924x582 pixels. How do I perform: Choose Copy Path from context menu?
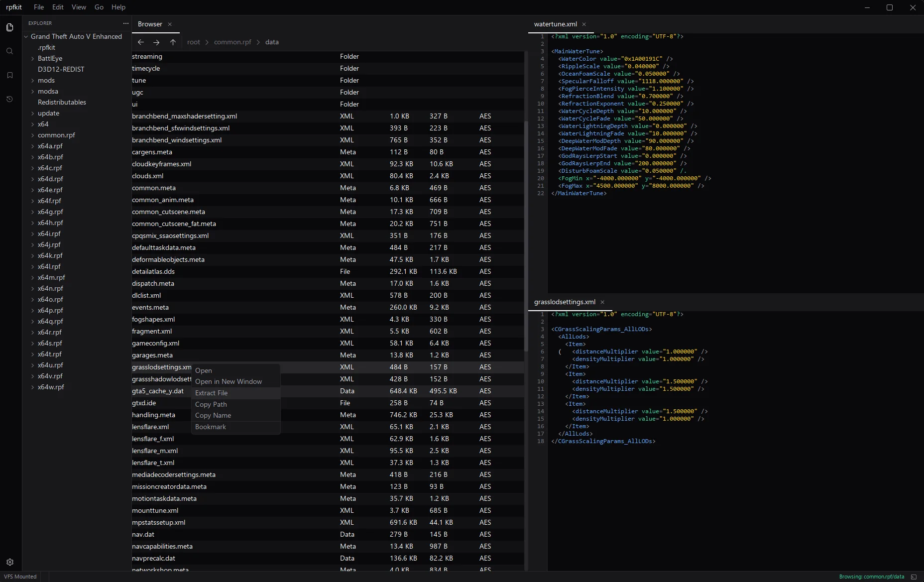[236, 404]
